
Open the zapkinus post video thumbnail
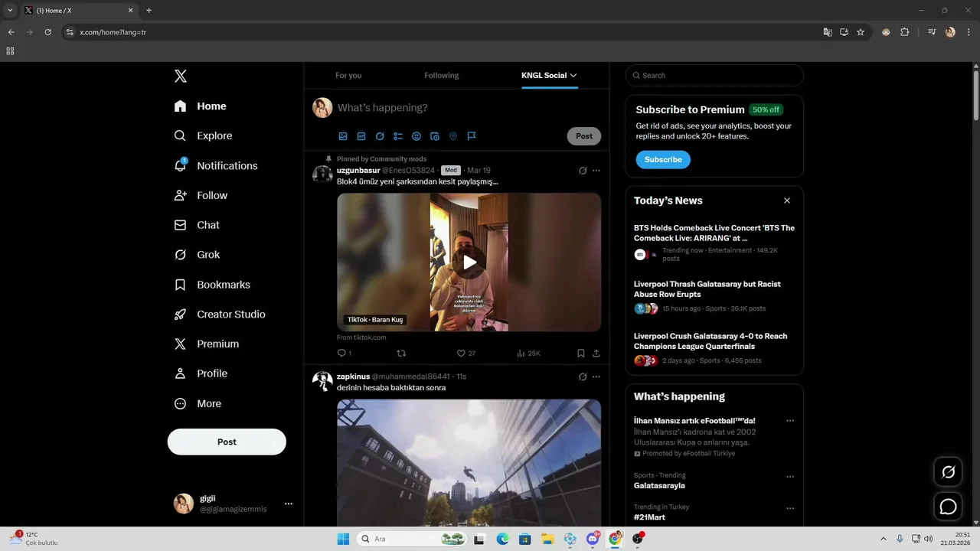tap(469, 462)
